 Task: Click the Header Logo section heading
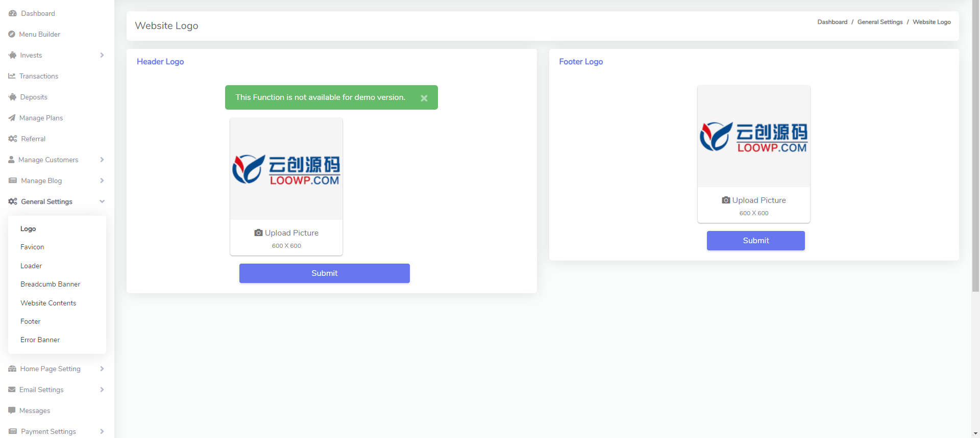click(x=160, y=61)
